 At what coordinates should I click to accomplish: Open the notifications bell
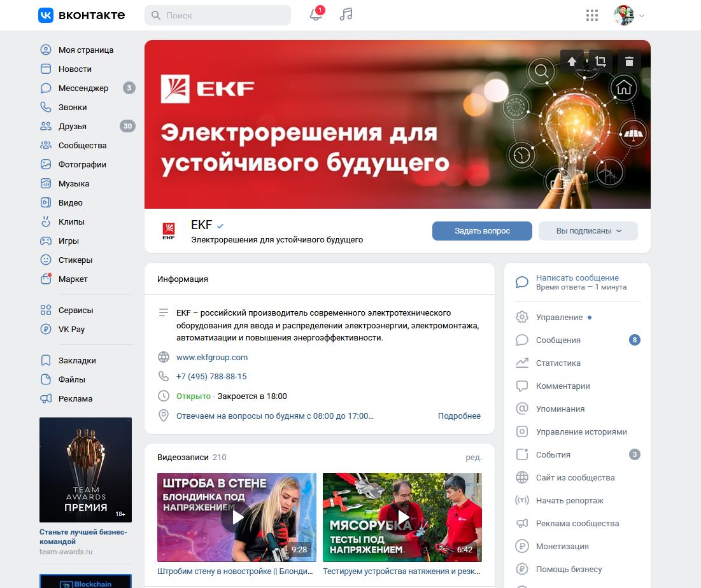(x=316, y=15)
